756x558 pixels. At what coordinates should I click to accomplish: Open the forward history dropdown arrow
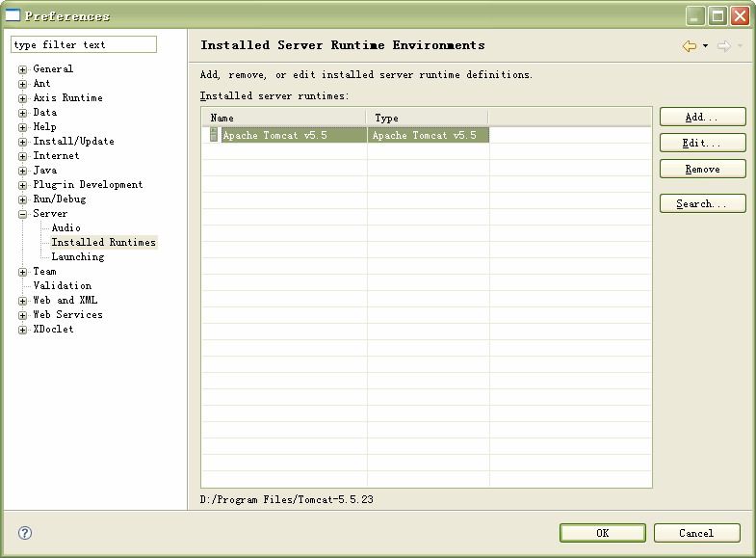[x=740, y=46]
